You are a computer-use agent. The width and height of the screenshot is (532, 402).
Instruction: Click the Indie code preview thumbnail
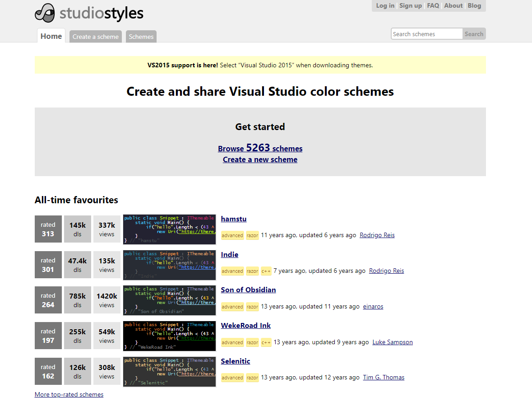pyautogui.click(x=169, y=265)
